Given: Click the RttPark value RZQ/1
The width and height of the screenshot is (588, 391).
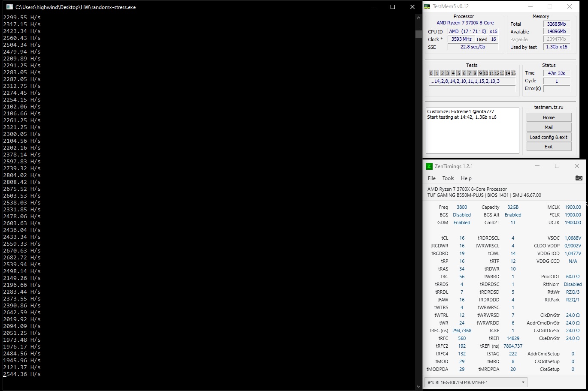Looking at the screenshot, I should tap(573, 300).
